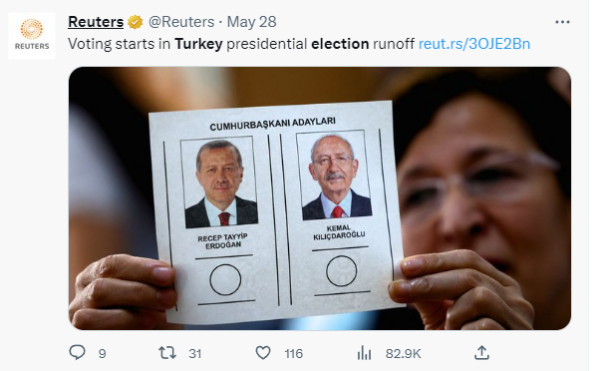Click the 82.9K views count
Image resolution: width=600 pixels, height=371 pixels.
[403, 353]
